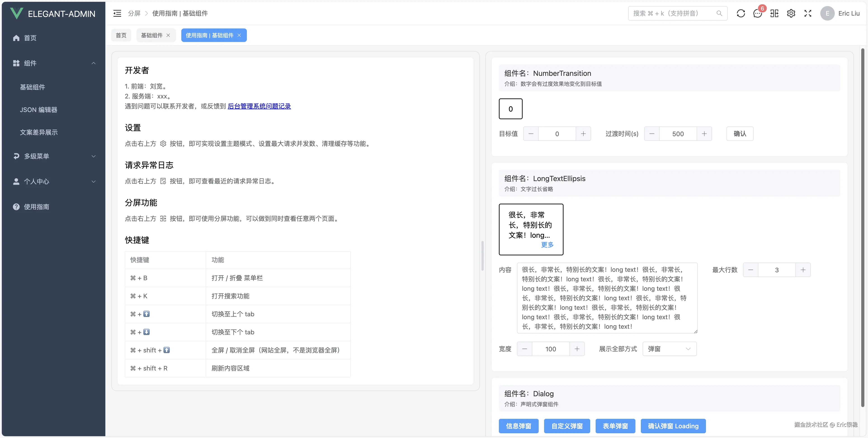Click the 信息弹窗 button

518,426
